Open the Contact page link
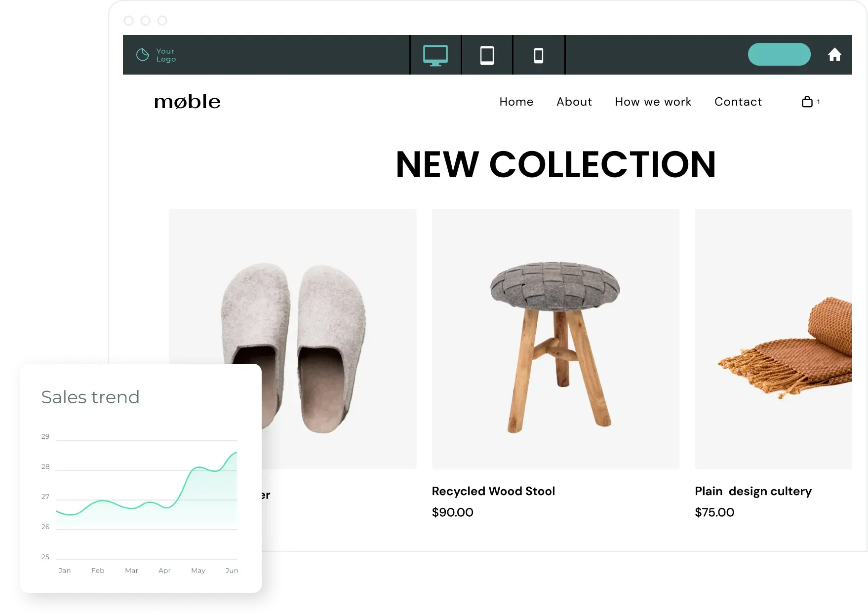Screen dimensions: 868x615 (738, 102)
